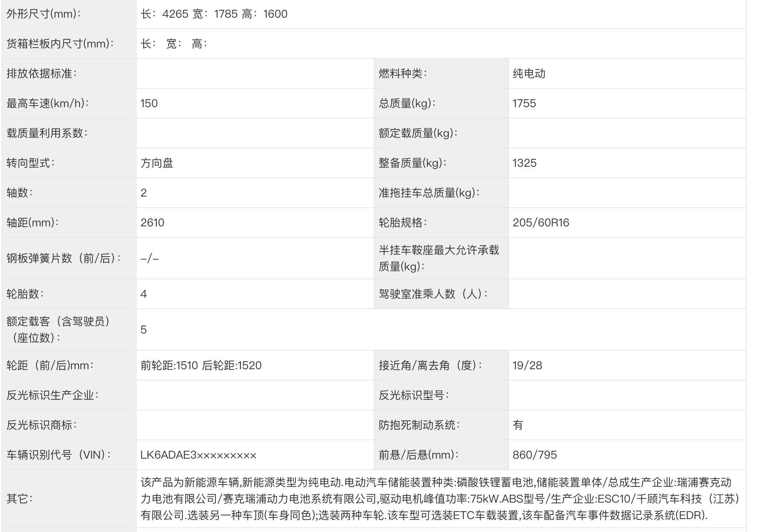Image resolution: width=758 pixels, height=532 pixels.
Task: Click the 最高车速(km/h) label
Action: tap(47, 103)
